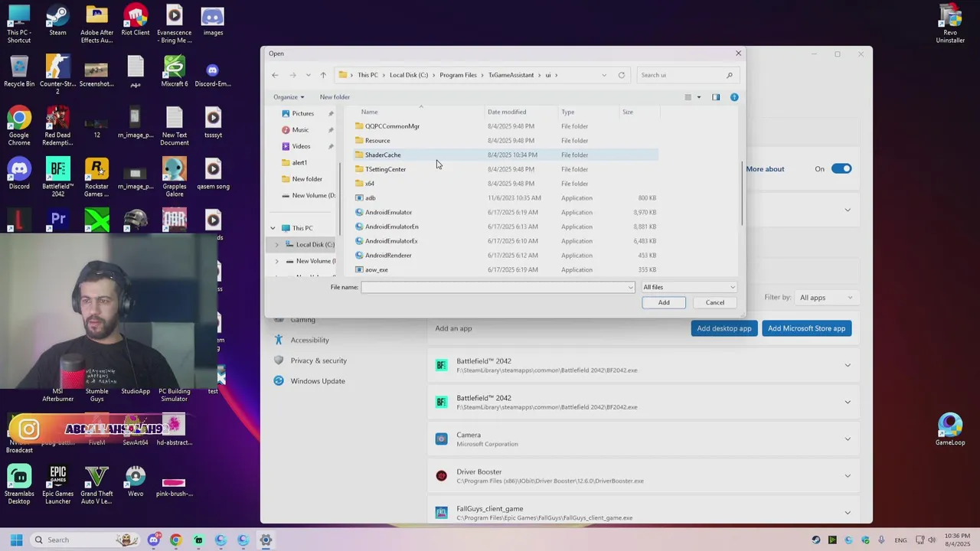
Task: Expand the Driver Booster app entry
Action: coord(848,475)
